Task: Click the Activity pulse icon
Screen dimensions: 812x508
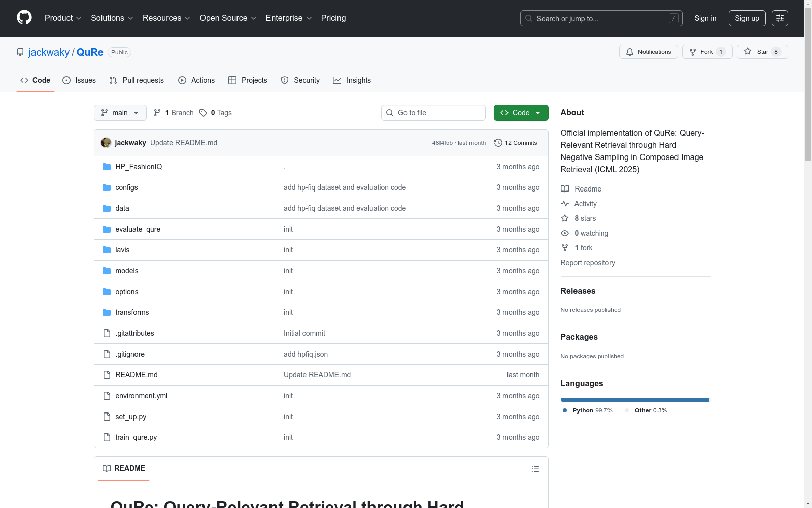Action: coord(565,204)
